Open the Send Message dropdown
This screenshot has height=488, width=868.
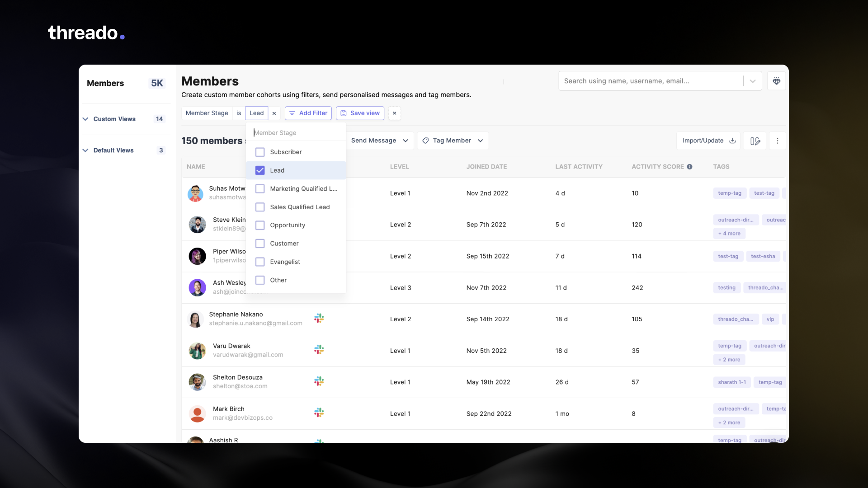click(x=379, y=141)
